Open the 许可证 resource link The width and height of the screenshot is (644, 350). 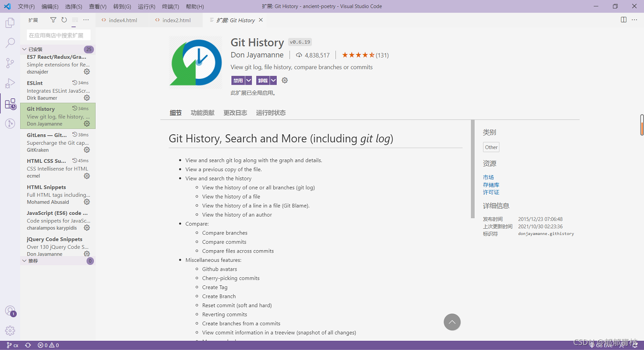[x=491, y=192]
